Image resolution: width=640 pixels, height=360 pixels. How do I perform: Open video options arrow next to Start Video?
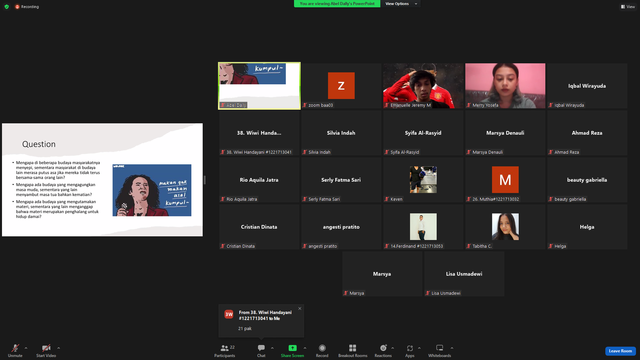pyautogui.click(x=58, y=348)
